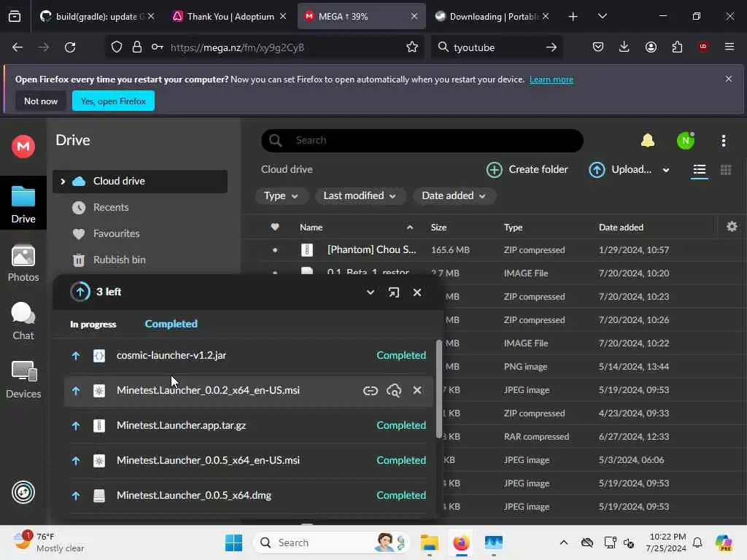Screen dimensions: 747x560
Task: Reload the current page
Action: pyautogui.click(x=70, y=47)
